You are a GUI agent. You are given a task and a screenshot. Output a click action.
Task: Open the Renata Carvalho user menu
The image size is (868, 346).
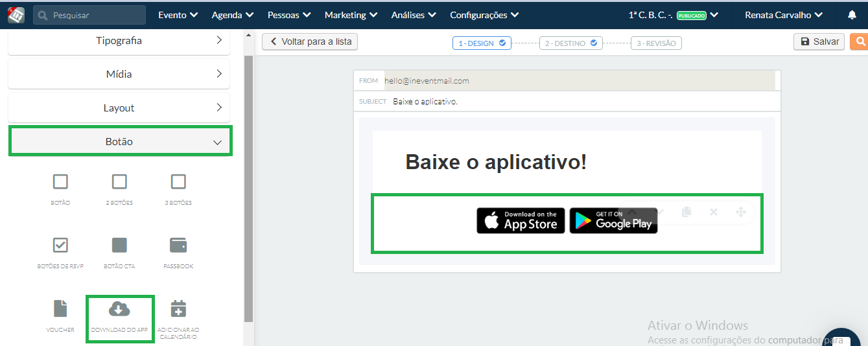(784, 15)
